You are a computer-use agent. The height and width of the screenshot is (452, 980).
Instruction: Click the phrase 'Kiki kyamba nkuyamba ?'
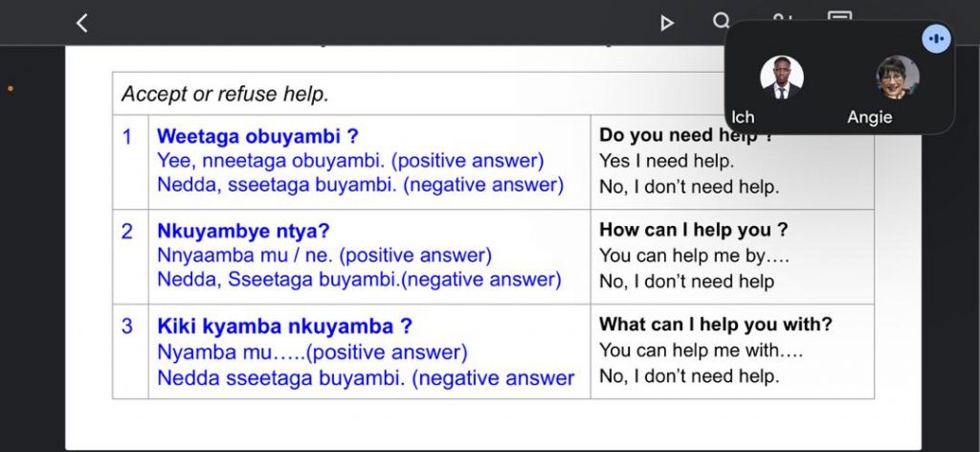[x=284, y=326]
